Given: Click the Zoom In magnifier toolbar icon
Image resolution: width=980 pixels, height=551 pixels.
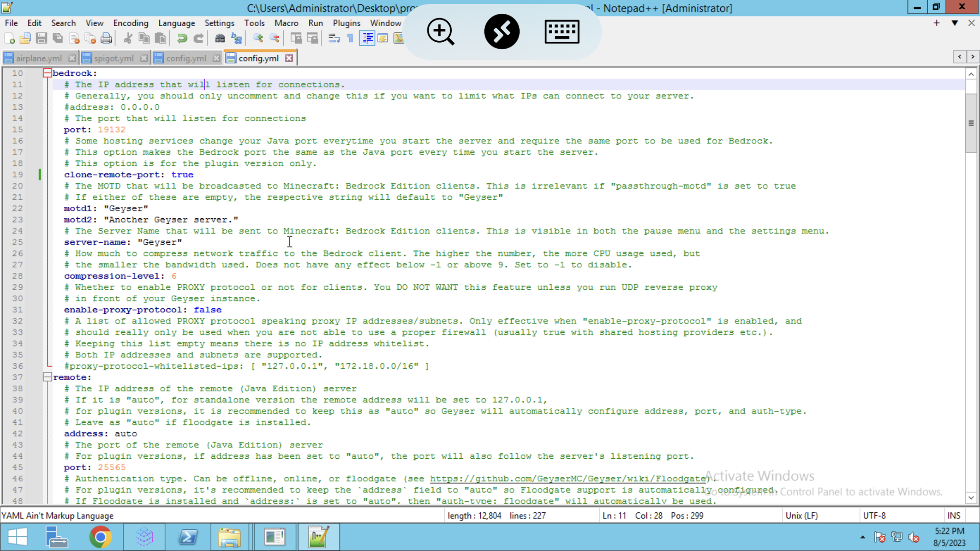Looking at the screenshot, I should (258, 39).
